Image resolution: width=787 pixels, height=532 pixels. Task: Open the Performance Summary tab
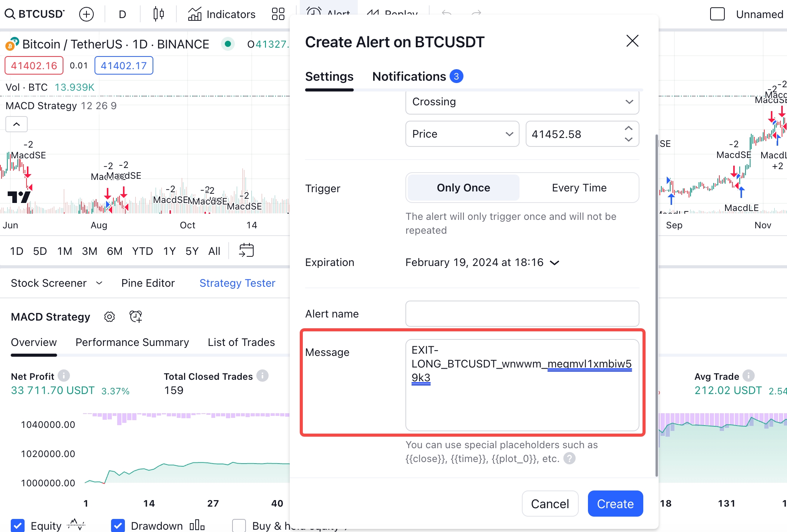(x=132, y=342)
